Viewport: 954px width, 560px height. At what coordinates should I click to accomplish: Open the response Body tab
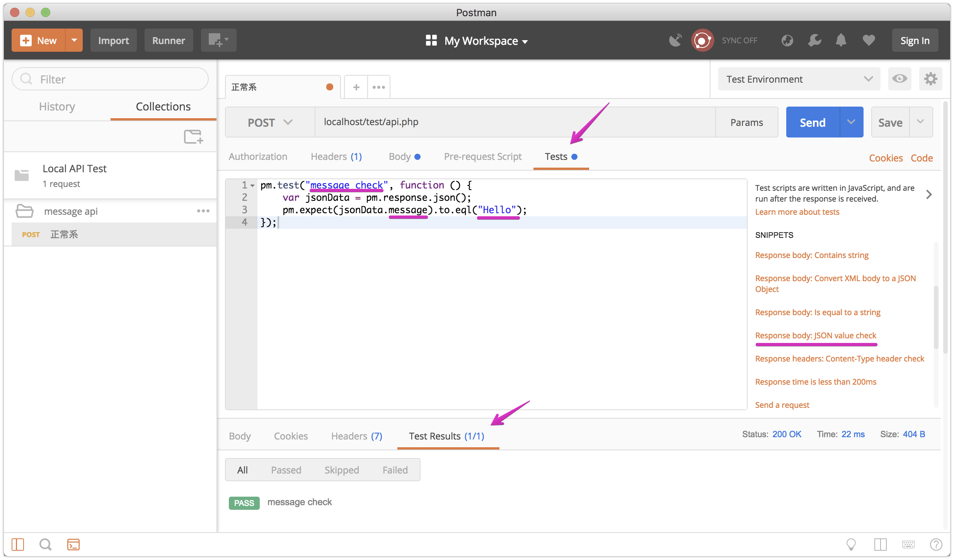[x=240, y=436]
